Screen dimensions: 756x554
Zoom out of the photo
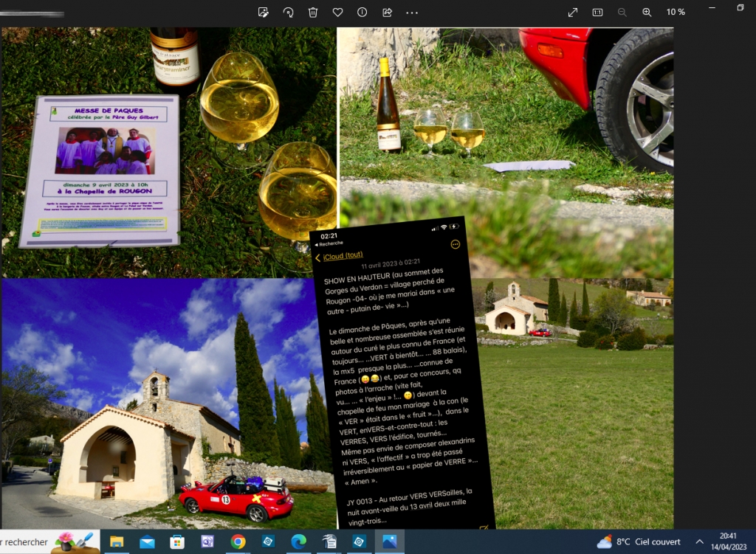(x=622, y=13)
